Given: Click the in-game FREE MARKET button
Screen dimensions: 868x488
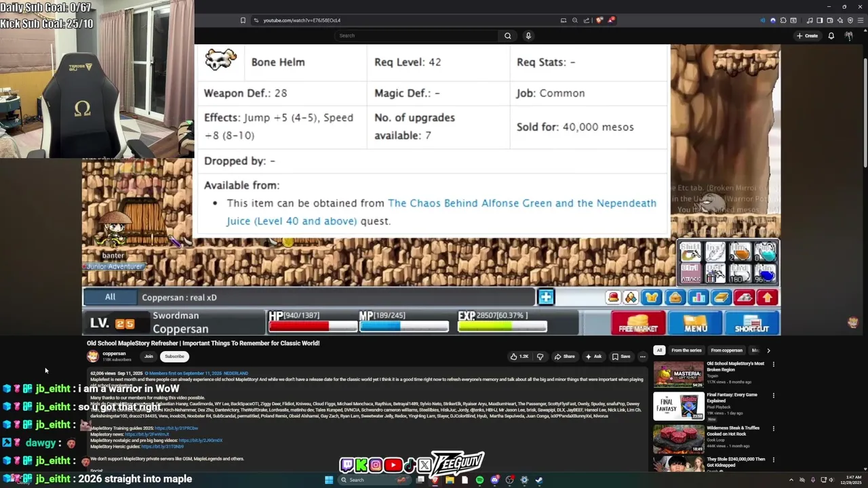Looking at the screenshot, I should [638, 323].
